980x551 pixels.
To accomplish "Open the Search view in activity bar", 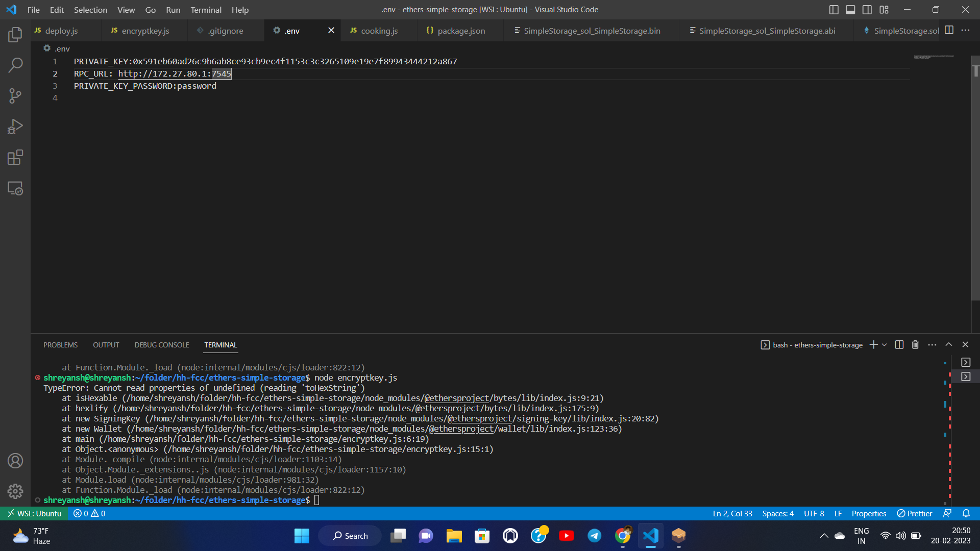I will [15, 65].
